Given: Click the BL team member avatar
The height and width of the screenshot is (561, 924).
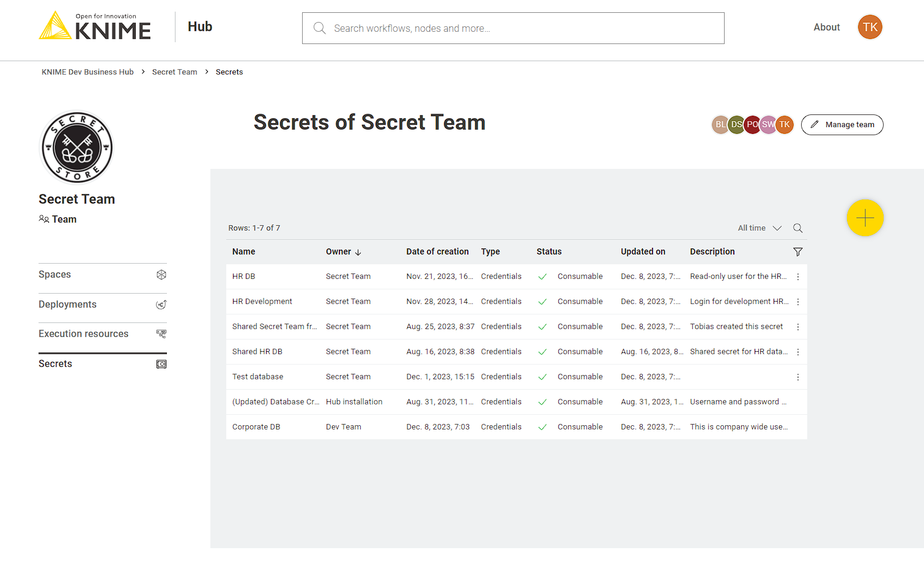Looking at the screenshot, I should coord(720,124).
